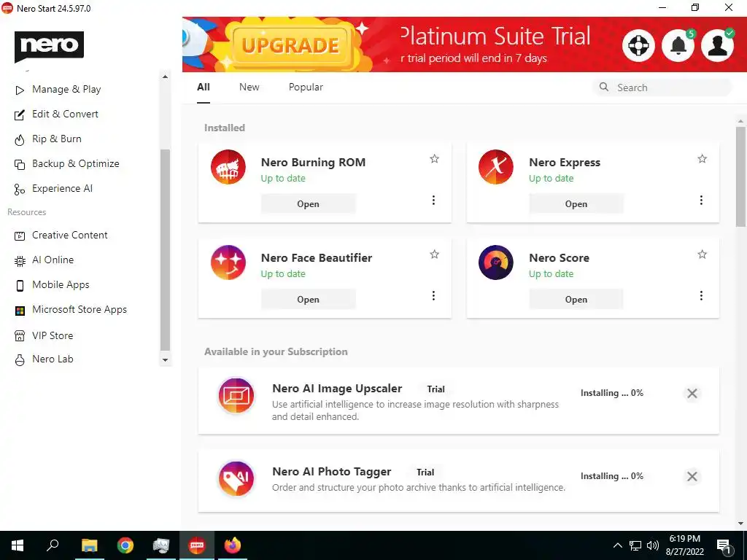Open more options for Nero Face Beautifier
The width and height of the screenshot is (747, 560).
pos(433,296)
